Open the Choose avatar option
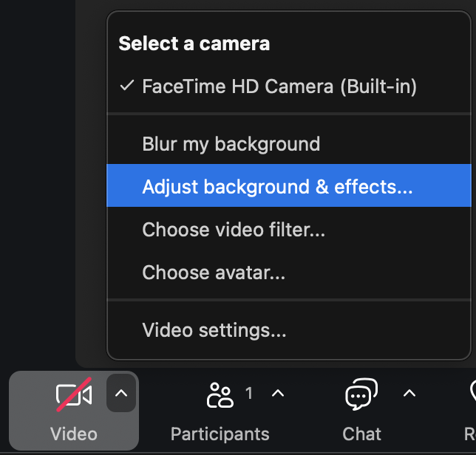The image size is (476, 455). click(x=214, y=273)
